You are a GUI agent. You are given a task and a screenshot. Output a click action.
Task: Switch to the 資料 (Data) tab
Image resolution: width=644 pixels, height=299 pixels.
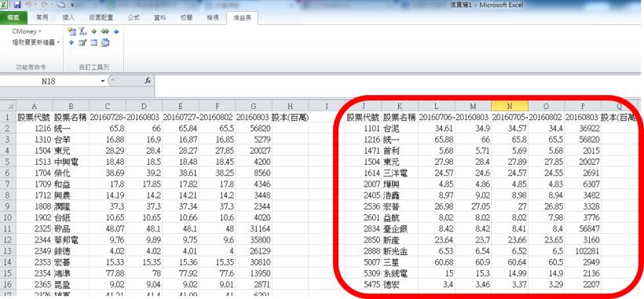coord(159,17)
